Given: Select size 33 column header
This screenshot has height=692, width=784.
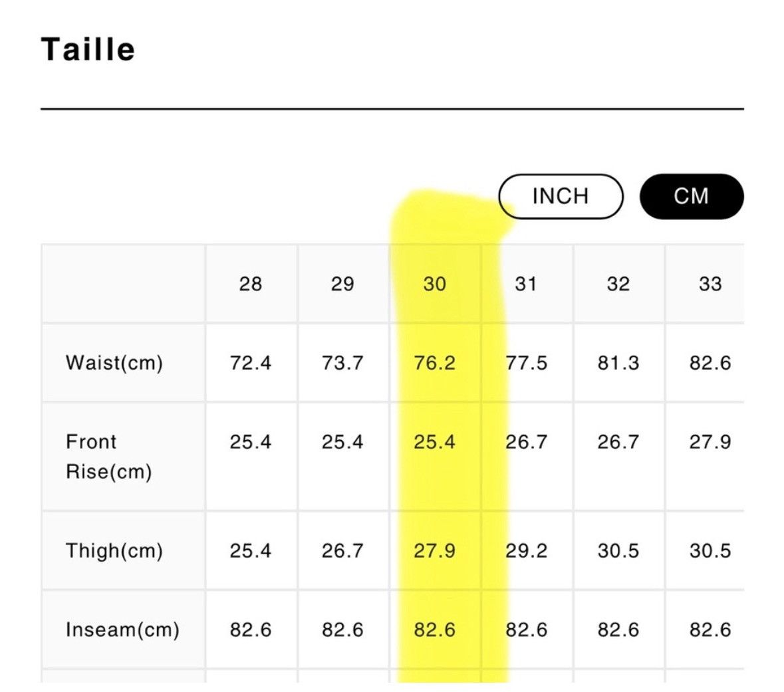Looking at the screenshot, I should (710, 284).
